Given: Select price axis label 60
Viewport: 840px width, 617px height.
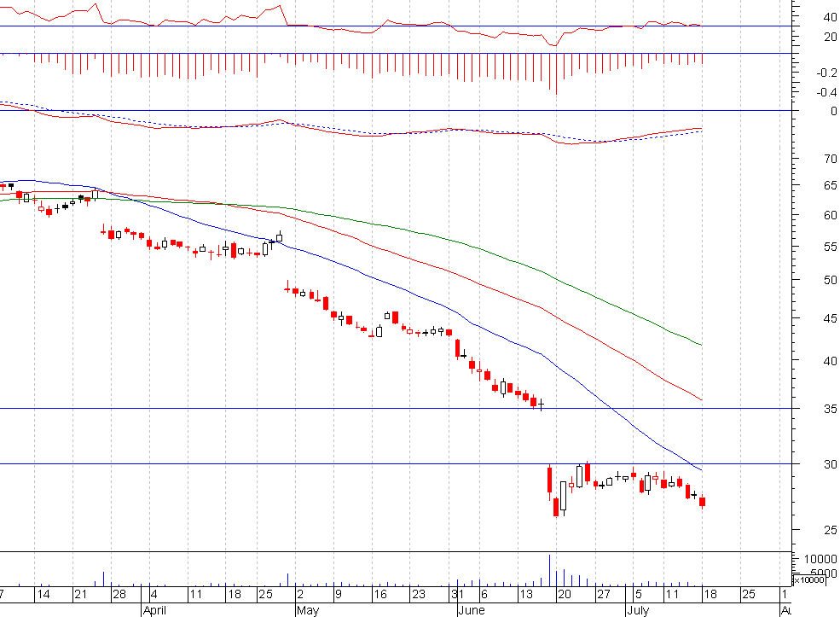Looking at the screenshot, I should [831, 215].
